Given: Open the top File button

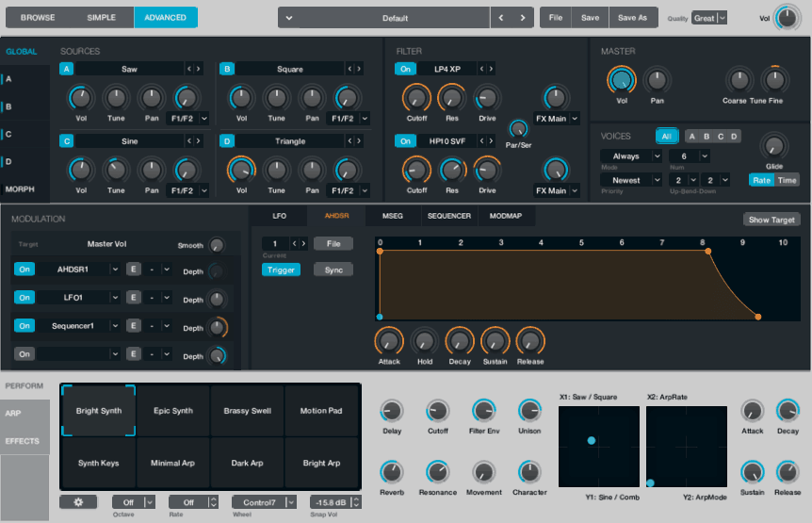Looking at the screenshot, I should coord(556,18).
